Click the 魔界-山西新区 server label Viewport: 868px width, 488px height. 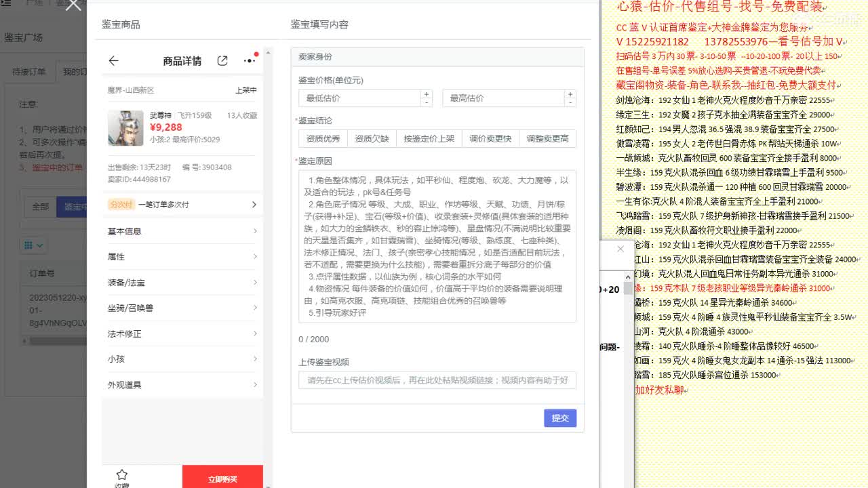pos(131,90)
